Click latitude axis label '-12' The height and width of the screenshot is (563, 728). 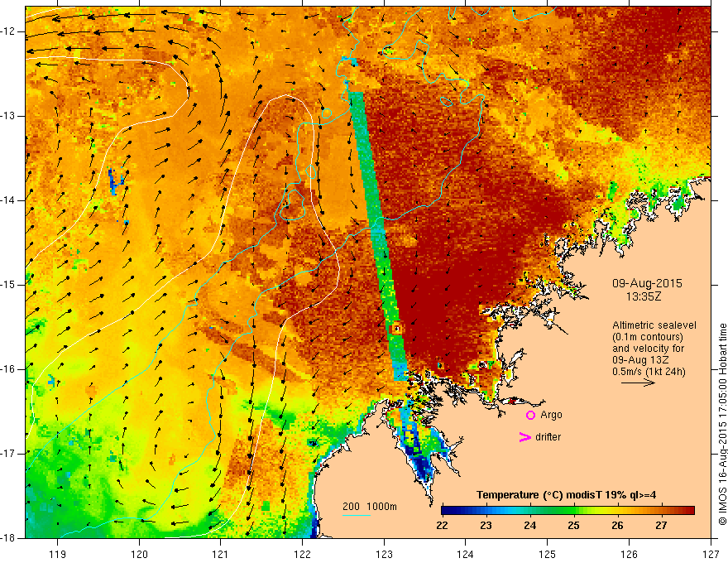click(x=8, y=31)
